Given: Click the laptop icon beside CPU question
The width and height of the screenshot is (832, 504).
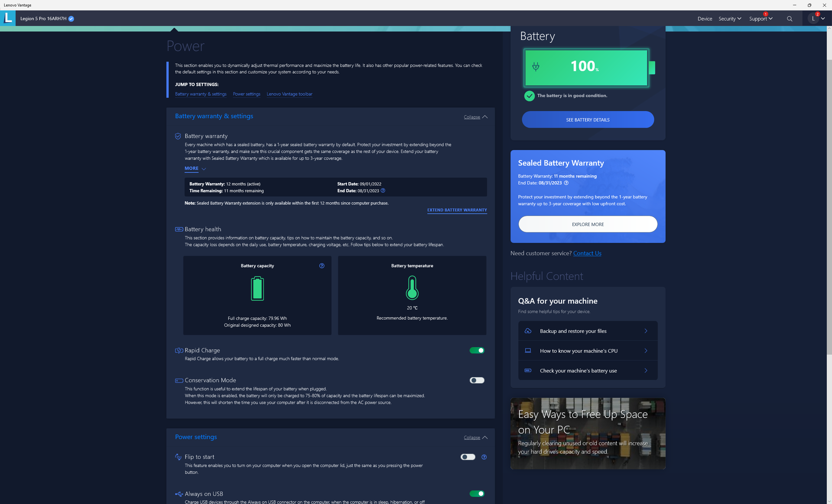Looking at the screenshot, I should [x=528, y=351].
